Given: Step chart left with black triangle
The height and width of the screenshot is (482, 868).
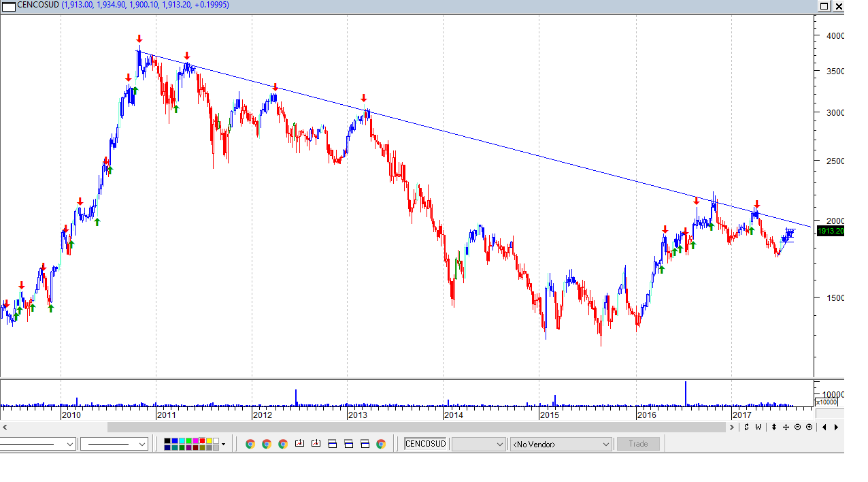Looking at the screenshot, I should (x=824, y=427).
